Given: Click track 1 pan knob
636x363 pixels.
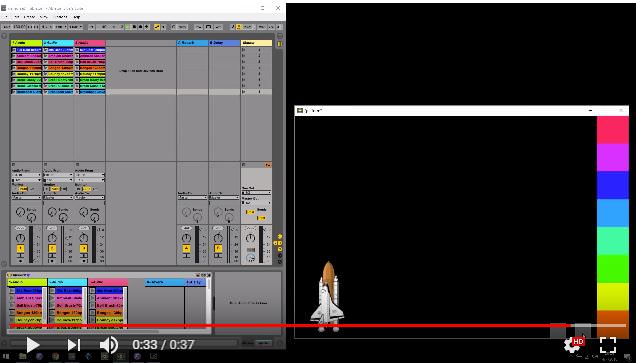Looking at the screenshot, I should click(20, 238).
